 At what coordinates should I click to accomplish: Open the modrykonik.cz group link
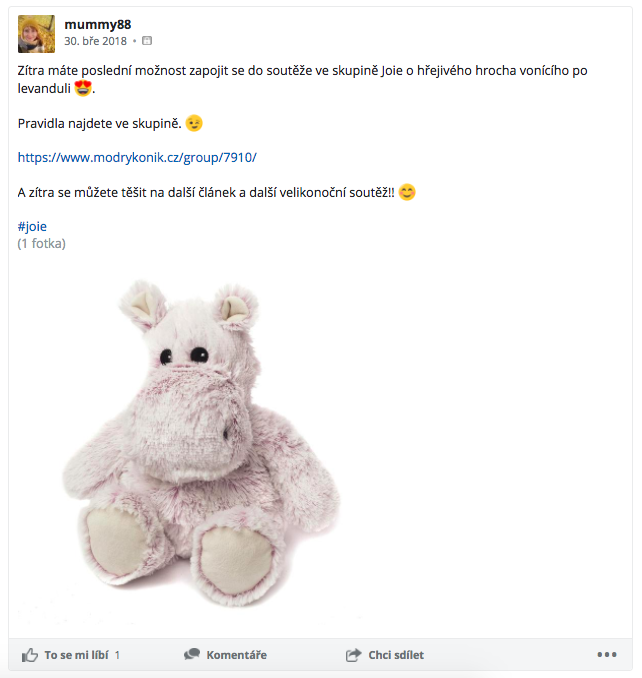[137, 157]
